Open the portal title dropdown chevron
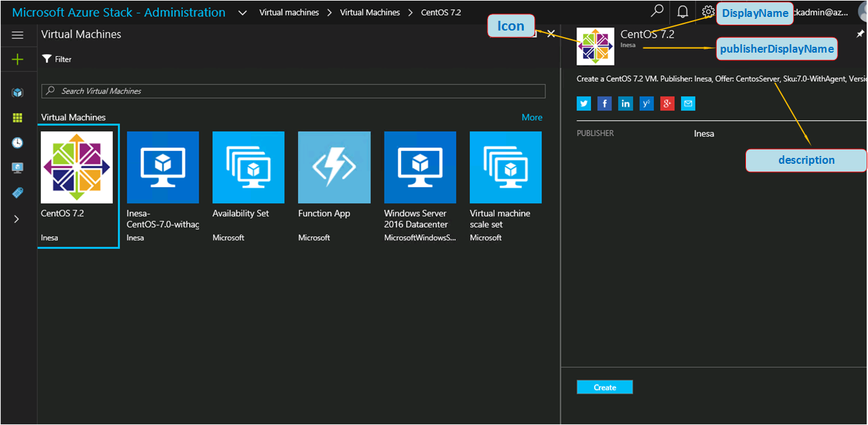Viewport: 868px width, 425px height. pos(242,12)
